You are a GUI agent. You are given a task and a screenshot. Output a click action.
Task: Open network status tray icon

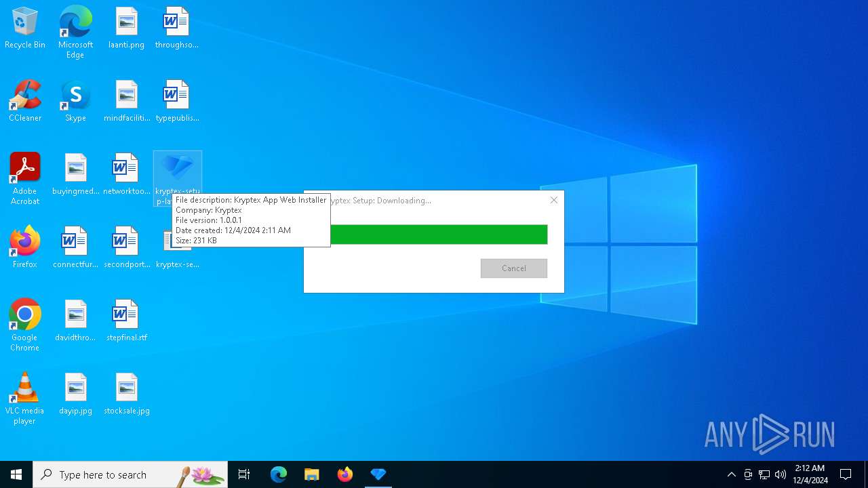coord(764,474)
